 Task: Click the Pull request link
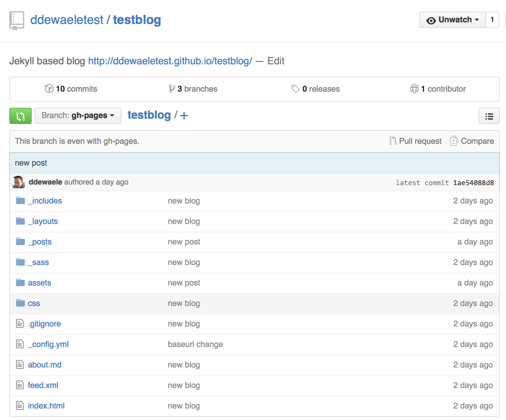pyautogui.click(x=415, y=141)
